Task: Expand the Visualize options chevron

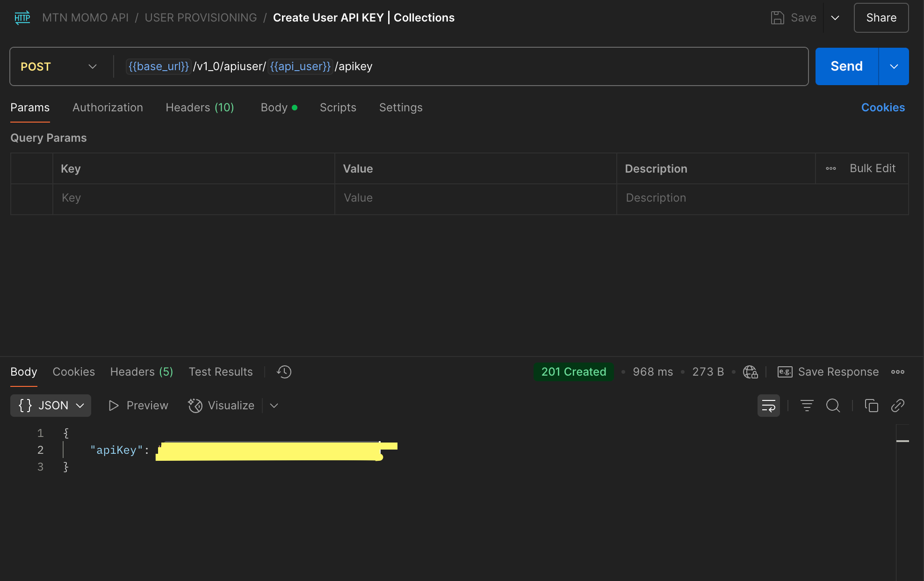Action: 274,406
